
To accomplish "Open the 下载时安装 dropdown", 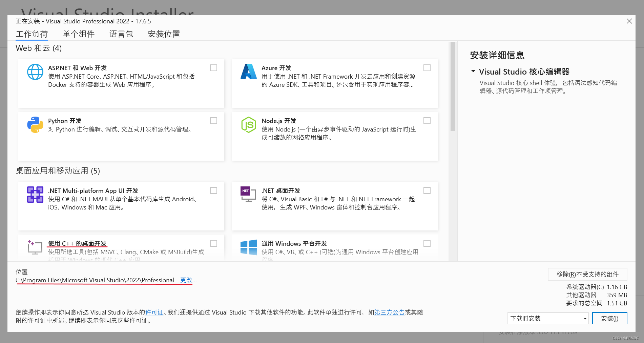I will click(x=548, y=318).
